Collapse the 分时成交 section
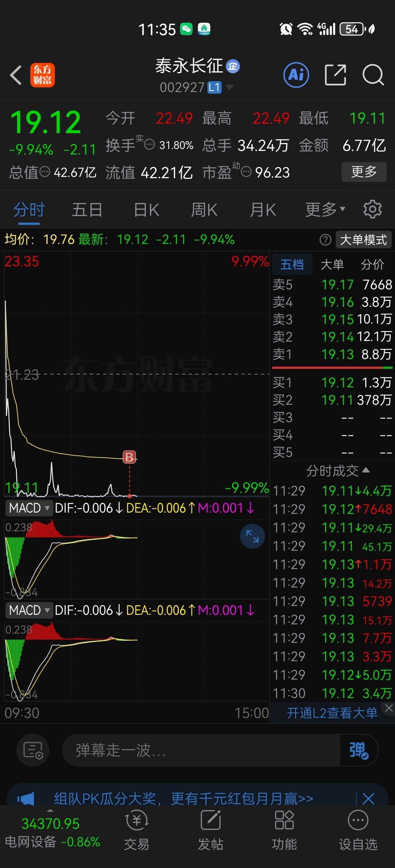The height and width of the screenshot is (868, 395). (338, 471)
